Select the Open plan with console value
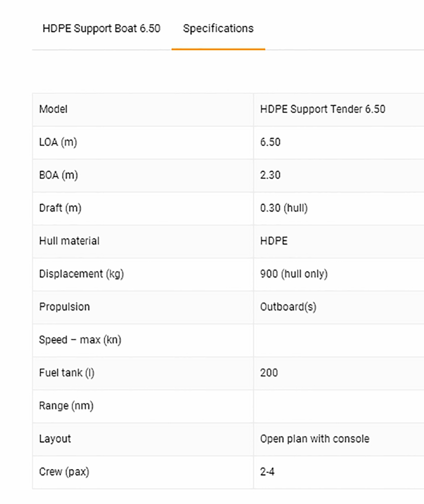This screenshot has width=424, height=504. pyautogui.click(x=314, y=439)
